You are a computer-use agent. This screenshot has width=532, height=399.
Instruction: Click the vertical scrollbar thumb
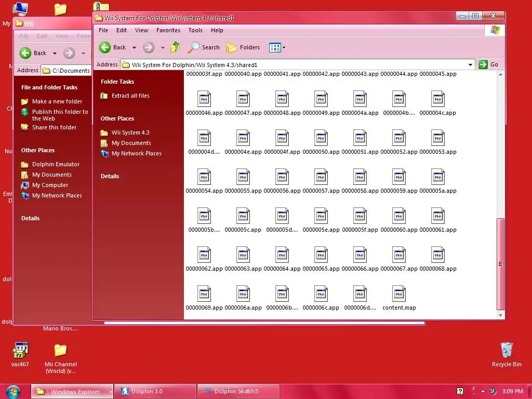(x=500, y=264)
